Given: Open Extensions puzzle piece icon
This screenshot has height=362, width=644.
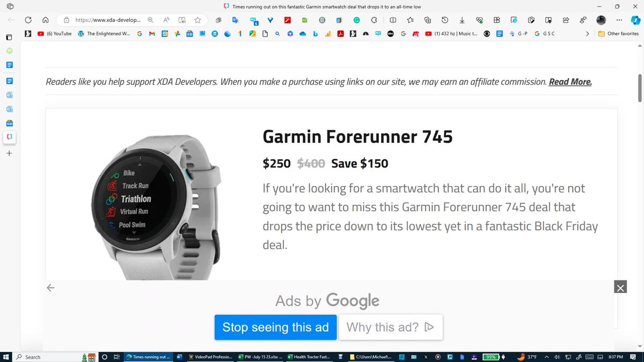Looking at the screenshot, I should pyautogui.click(x=374, y=20).
